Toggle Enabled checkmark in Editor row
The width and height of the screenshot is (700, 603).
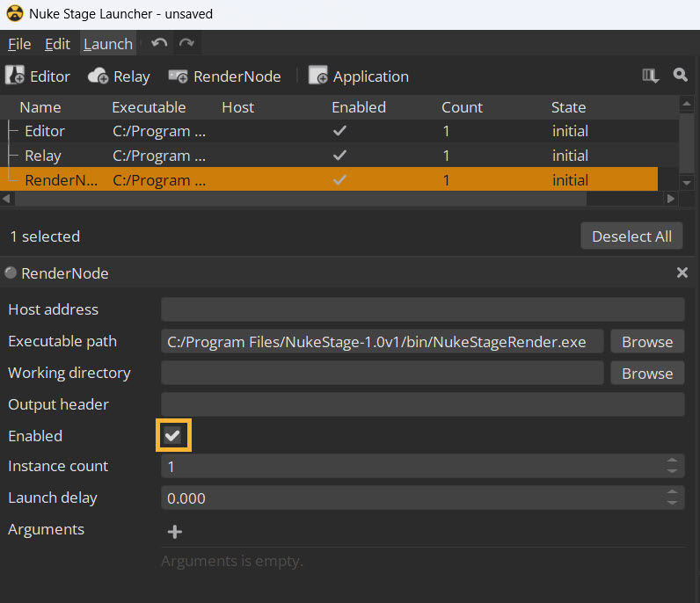339,131
